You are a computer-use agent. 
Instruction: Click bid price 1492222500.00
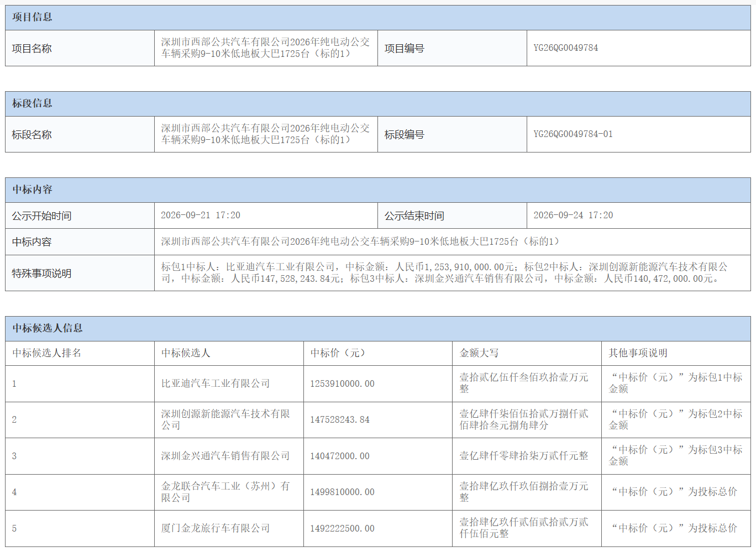[342, 529]
